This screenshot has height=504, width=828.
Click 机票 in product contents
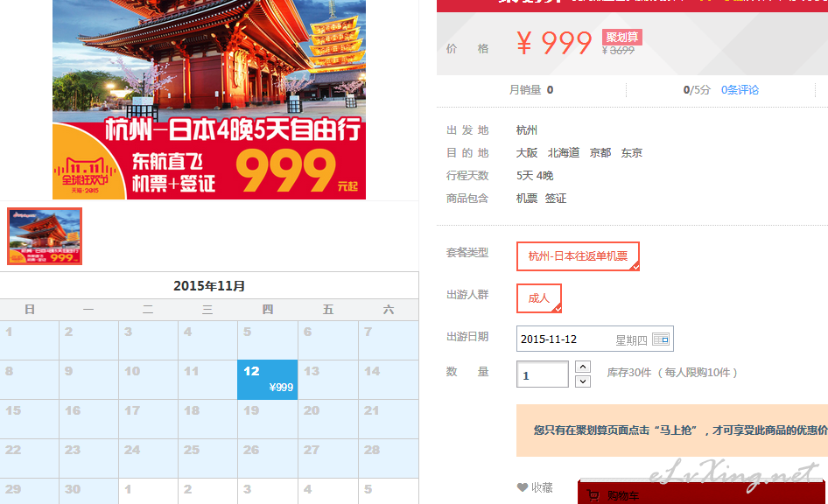527,199
